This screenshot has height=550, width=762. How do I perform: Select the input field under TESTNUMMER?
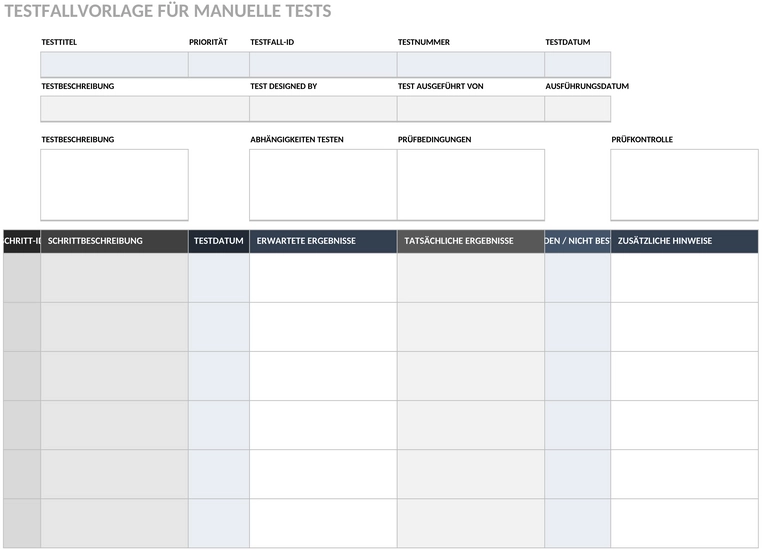pyautogui.click(x=471, y=65)
